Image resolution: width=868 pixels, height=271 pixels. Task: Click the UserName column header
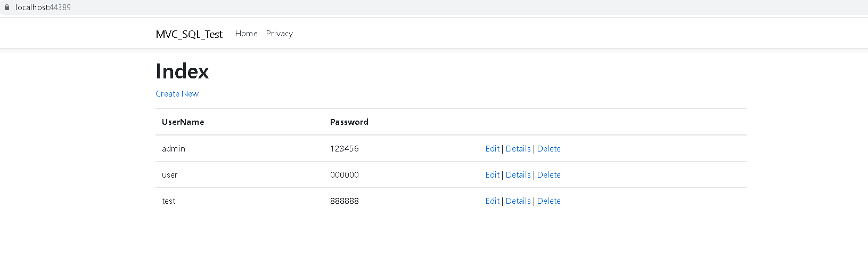click(183, 122)
